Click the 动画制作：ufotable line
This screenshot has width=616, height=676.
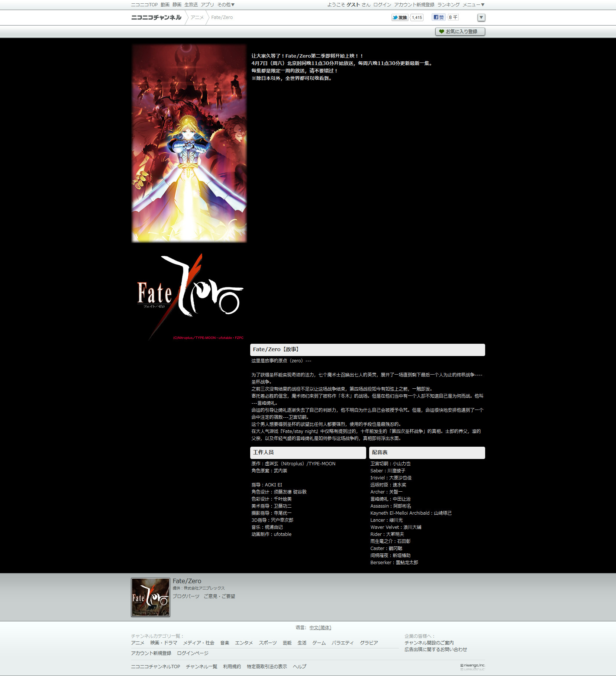pos(271,534)
